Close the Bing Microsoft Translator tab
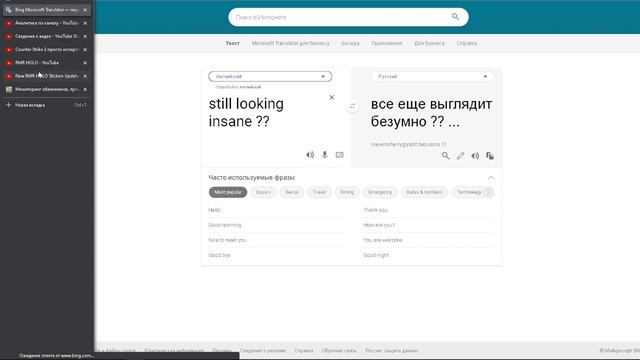Image resolution: width=640 pixels, height=360 pixels. pyautogui.click(x=85, y=10)
